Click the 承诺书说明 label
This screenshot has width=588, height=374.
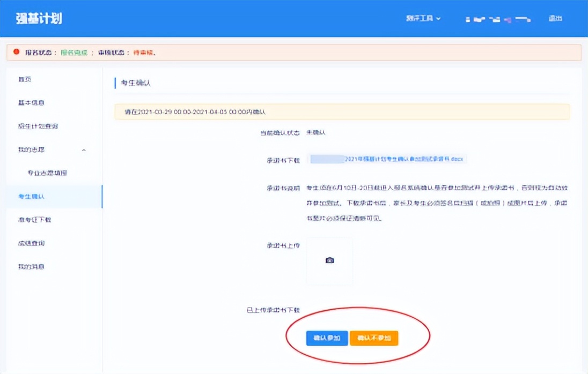tap(283, 188)
